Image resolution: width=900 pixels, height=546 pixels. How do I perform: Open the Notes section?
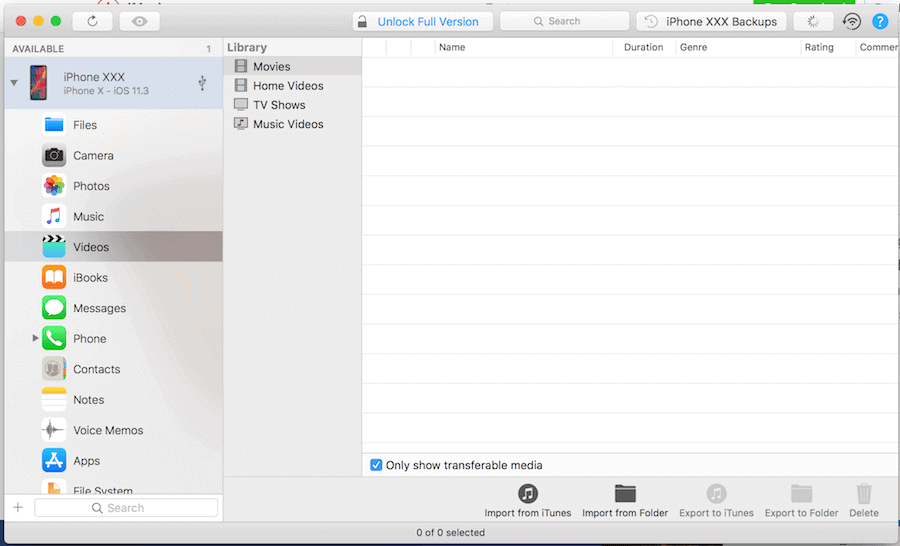114,400
